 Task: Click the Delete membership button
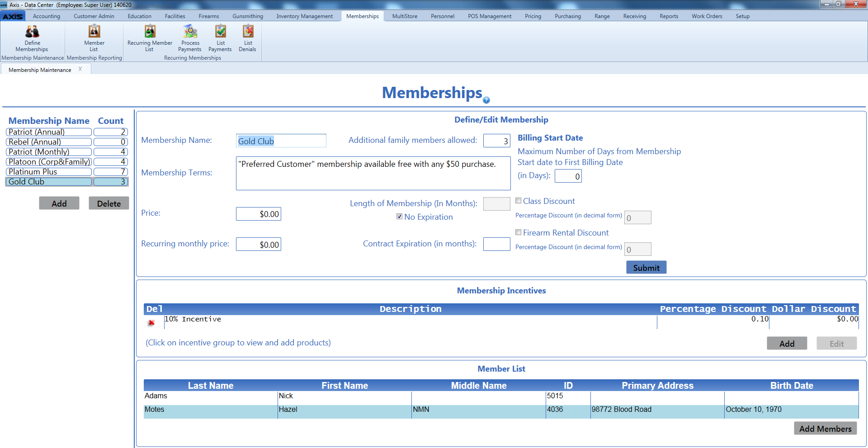(x=109, y=203)
